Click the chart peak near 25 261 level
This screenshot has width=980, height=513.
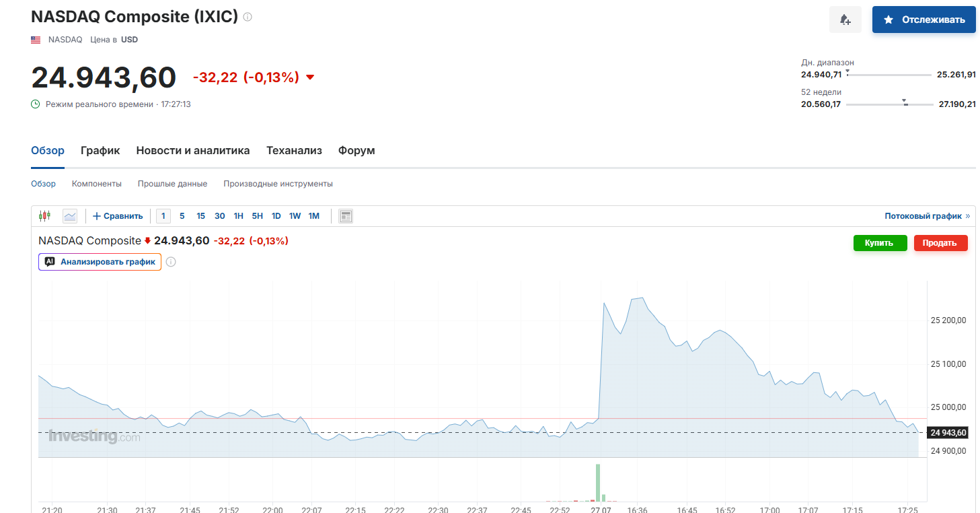[642, 298]
